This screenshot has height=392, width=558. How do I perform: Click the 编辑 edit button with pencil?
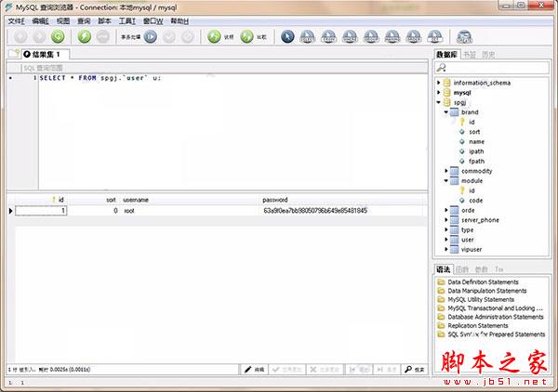click(x=254, y=370)
